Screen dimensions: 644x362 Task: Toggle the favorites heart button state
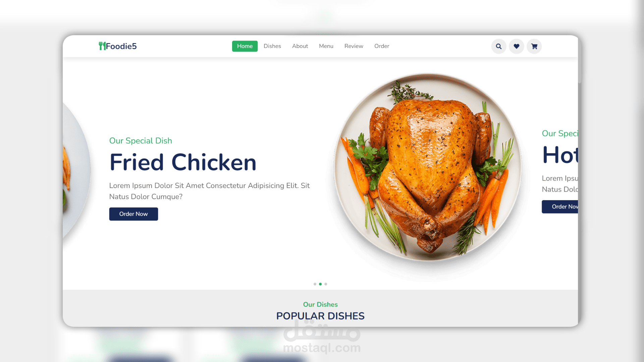tap(516, 46)
